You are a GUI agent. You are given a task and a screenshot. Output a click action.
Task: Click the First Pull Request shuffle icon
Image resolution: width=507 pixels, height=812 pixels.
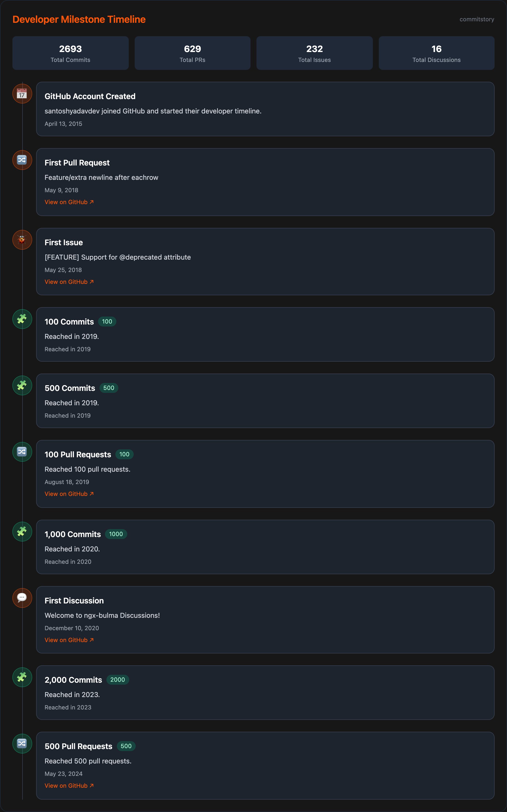22,160
